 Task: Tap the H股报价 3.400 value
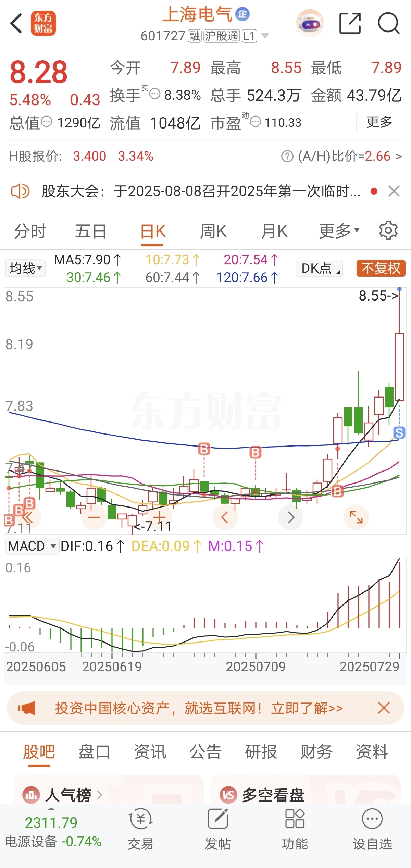pyautogui.click(x=89, y=156)
